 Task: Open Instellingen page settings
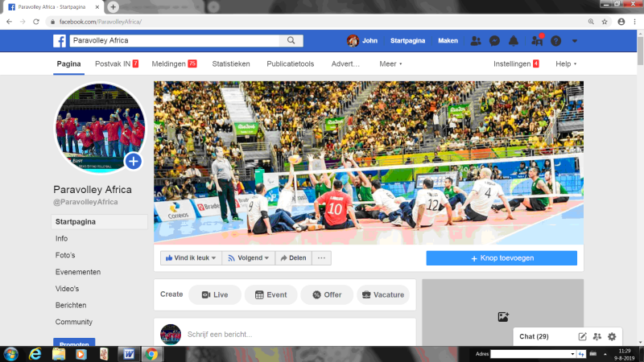tap(516, 64)
